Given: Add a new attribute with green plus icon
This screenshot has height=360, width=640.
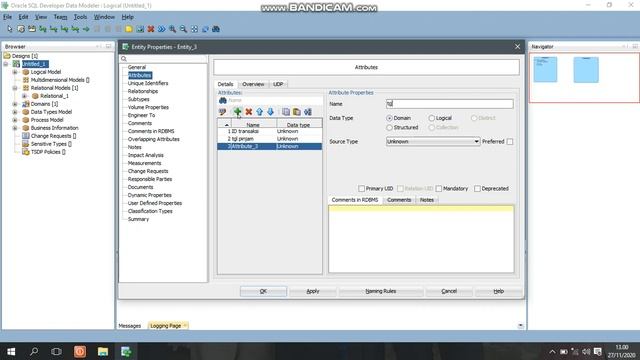Looking at the screenshot, I should coord(238,111).
